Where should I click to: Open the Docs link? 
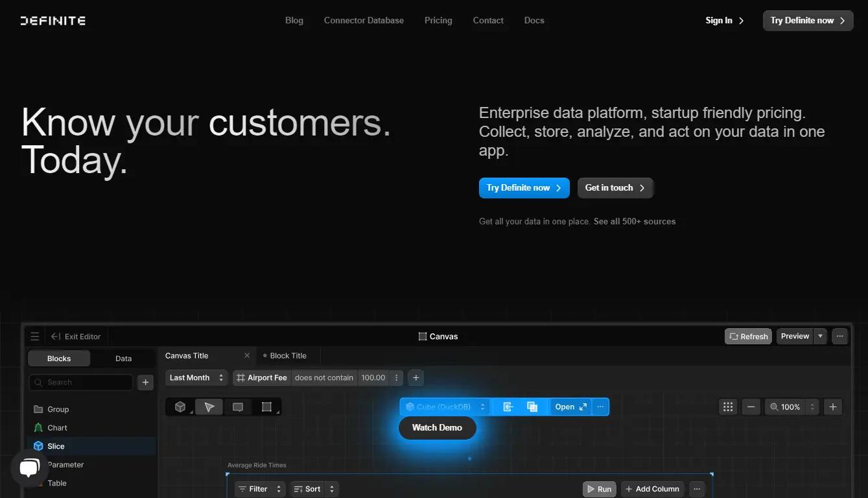[534, 20]
